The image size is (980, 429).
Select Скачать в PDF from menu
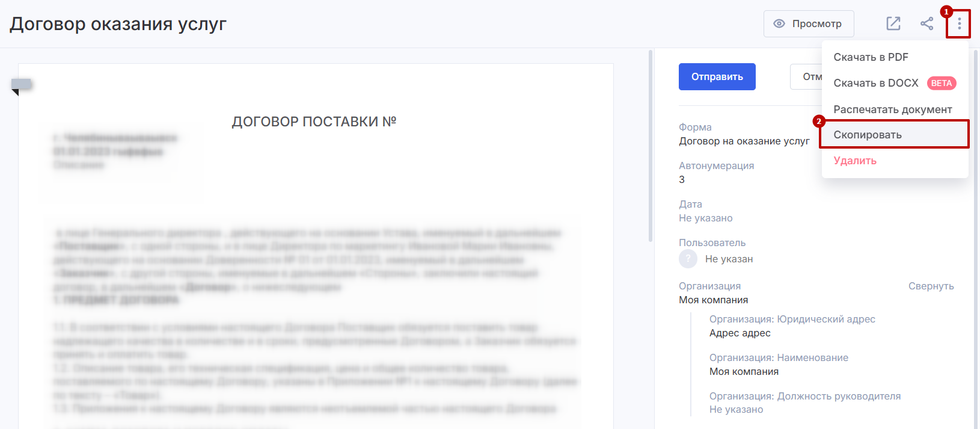click(x=871, y=57)
